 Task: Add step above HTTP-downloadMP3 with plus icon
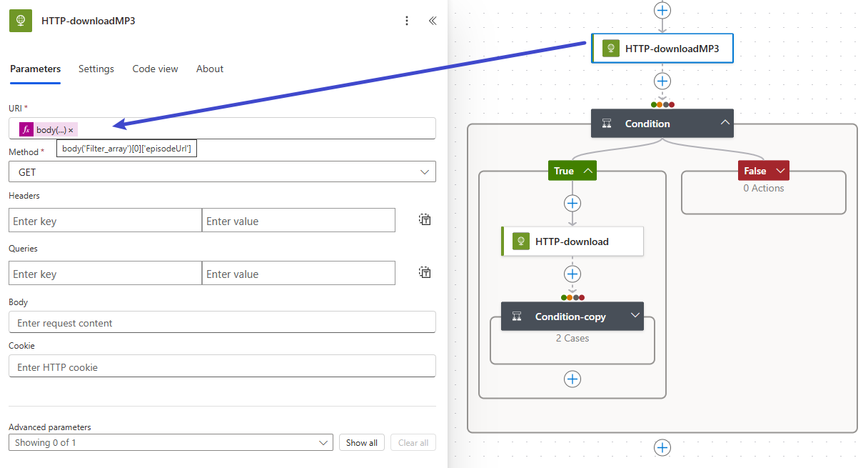click(662, 10)
